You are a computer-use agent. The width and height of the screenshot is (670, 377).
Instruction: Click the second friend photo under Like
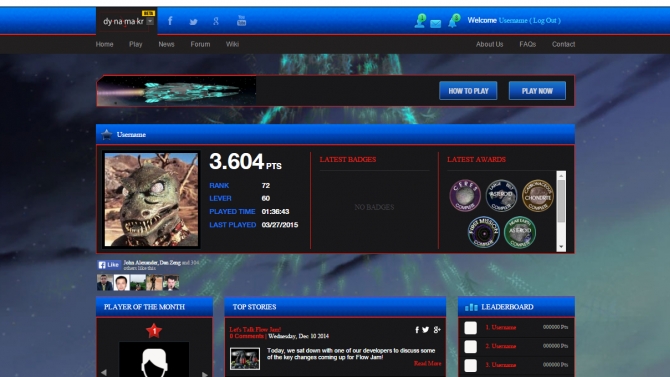[121, 283]
